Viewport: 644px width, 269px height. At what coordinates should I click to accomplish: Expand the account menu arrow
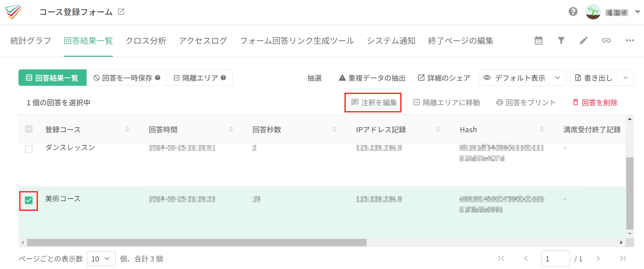[638, 12]
